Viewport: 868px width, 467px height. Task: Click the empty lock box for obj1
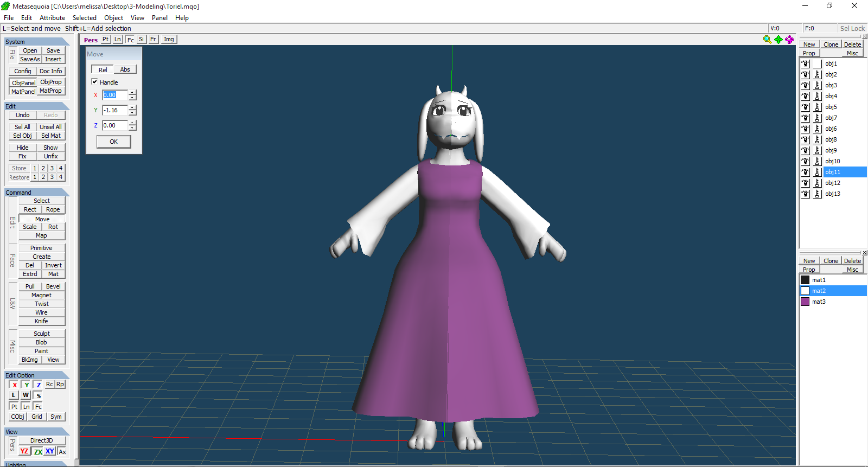pyautogui.click(x=818, y=63)
